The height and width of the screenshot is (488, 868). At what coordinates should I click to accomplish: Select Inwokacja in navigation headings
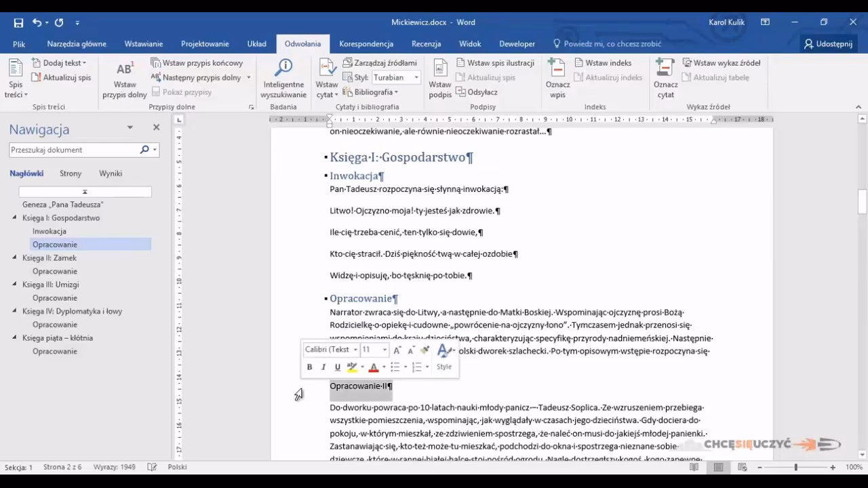coord(50,231)
